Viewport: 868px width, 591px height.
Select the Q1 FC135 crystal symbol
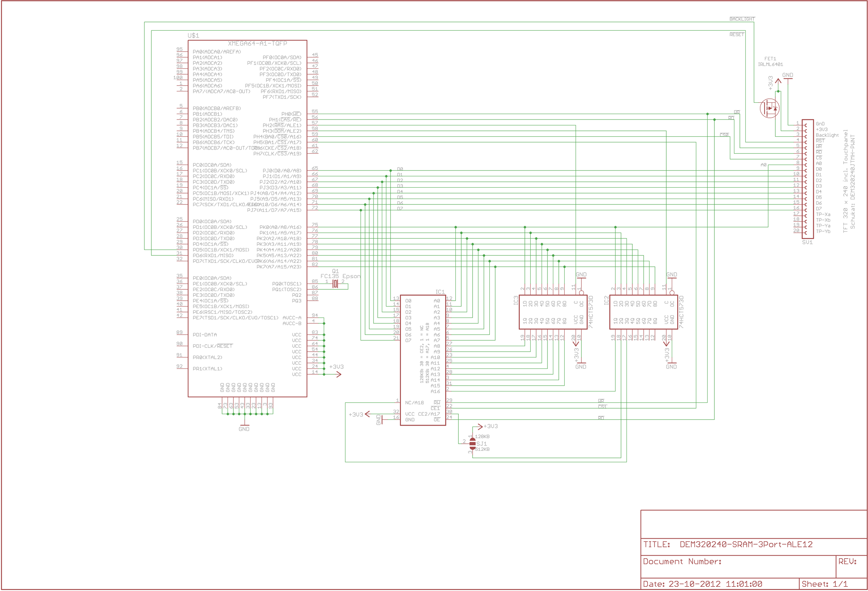[x=335, y=284]
